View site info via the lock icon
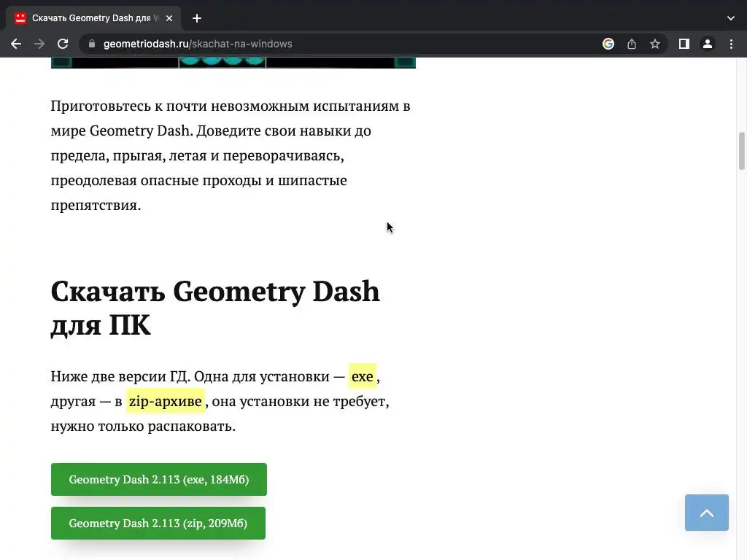 tap(92, 44)
